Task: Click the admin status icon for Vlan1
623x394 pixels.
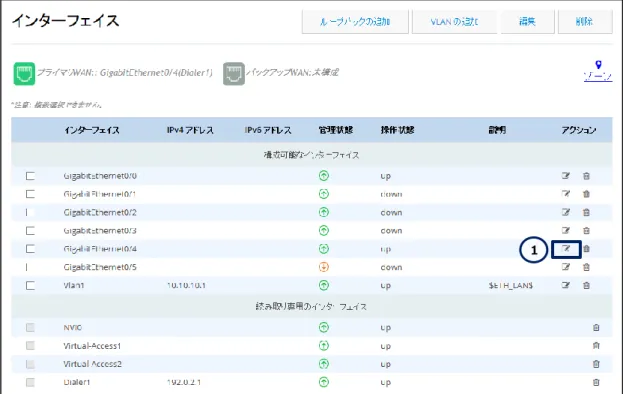Action: tap(324, 285)
